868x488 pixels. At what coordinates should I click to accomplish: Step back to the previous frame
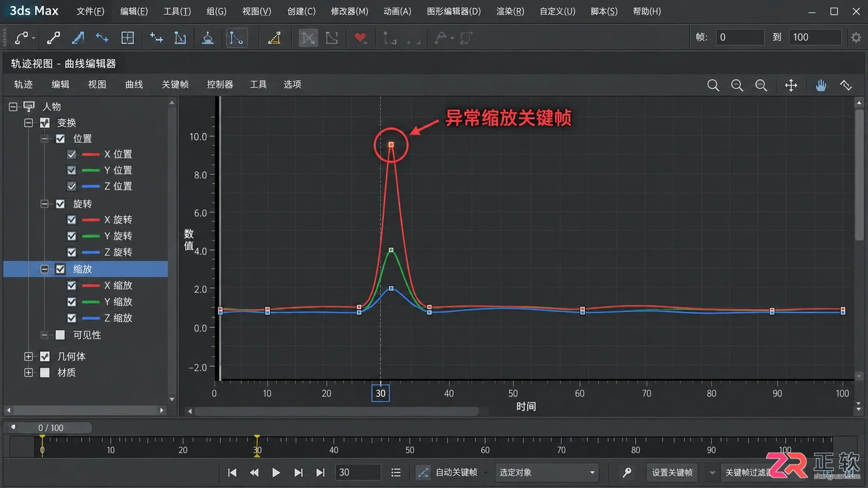coord(254,472)
